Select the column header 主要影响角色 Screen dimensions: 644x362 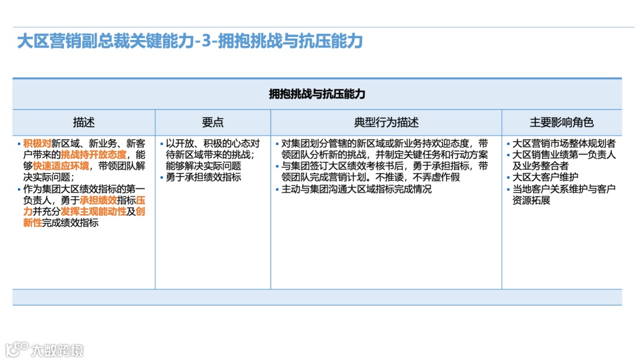(x=562, y=122)
